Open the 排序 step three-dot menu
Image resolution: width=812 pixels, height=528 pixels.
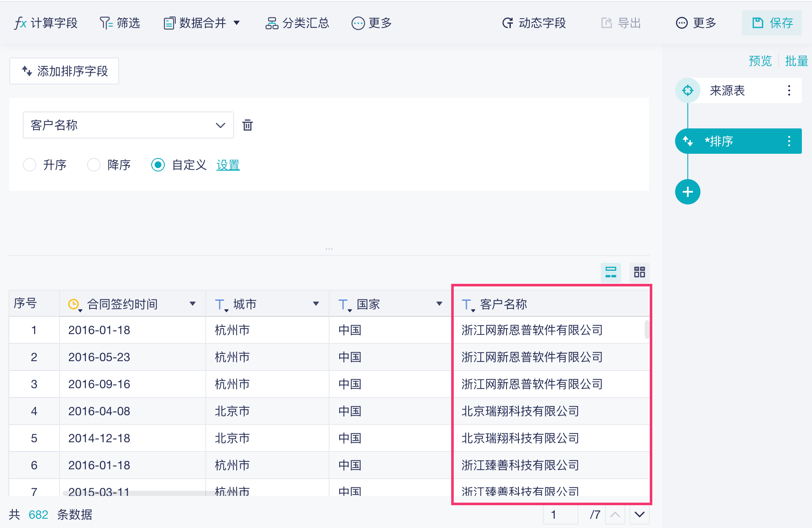pyautogui.click(x=789, y=141)
